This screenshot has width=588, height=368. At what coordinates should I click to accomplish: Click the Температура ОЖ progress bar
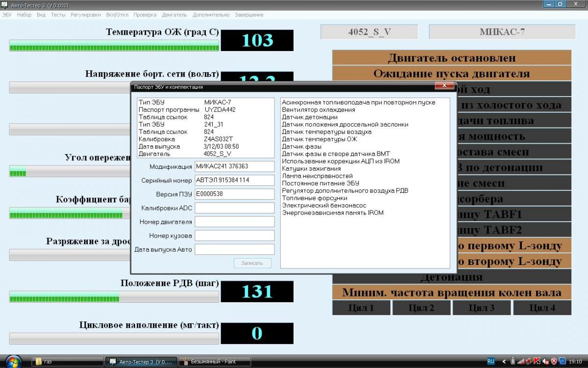pos(114,46)
